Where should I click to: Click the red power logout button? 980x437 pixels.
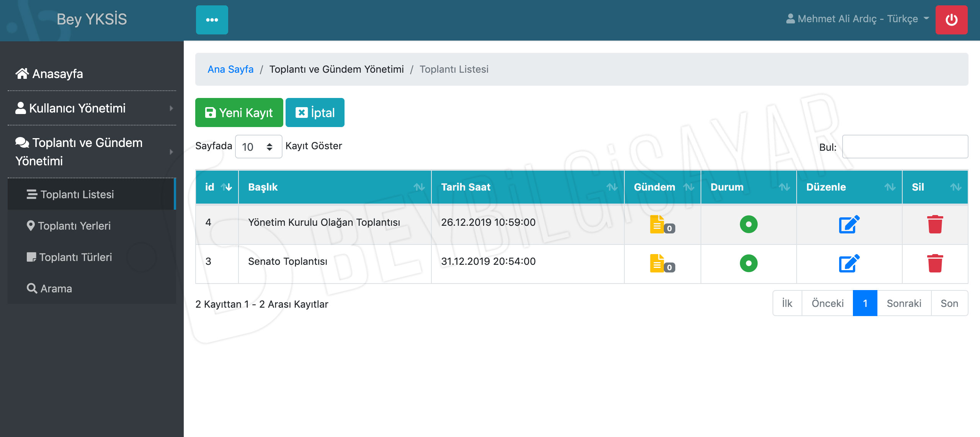[x=951, y=20]
